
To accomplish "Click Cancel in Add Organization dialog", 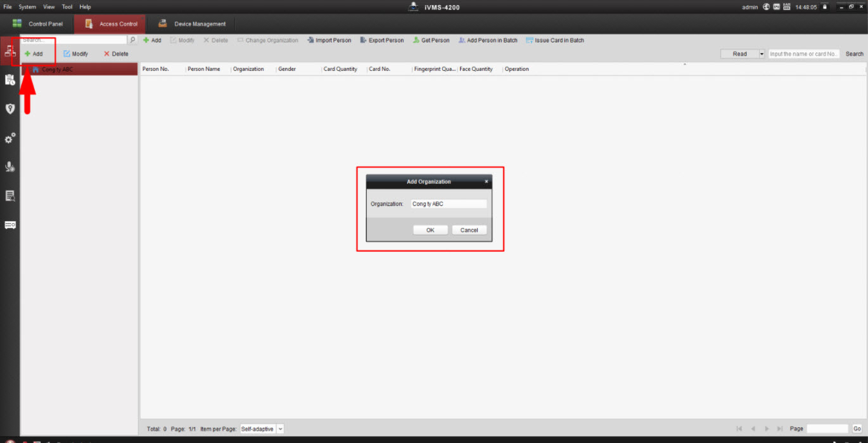I will click(469, 230).
